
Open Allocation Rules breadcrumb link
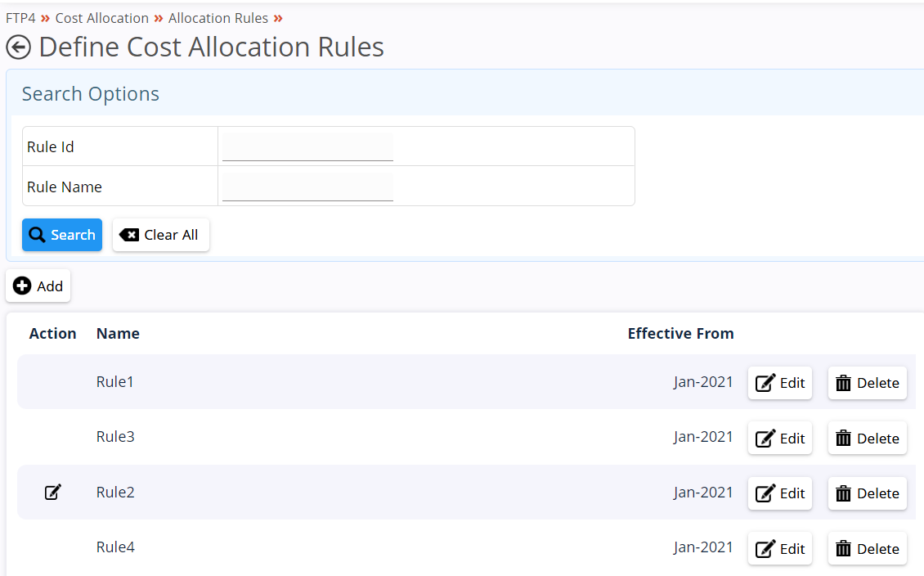coord(218,18)
